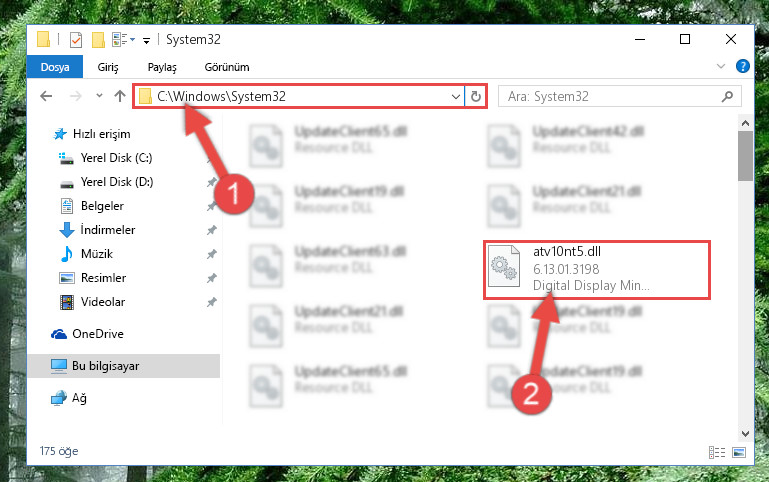Switch to large thumbnails view icon
Screen dimensions: 769x482
pos(739,452)
